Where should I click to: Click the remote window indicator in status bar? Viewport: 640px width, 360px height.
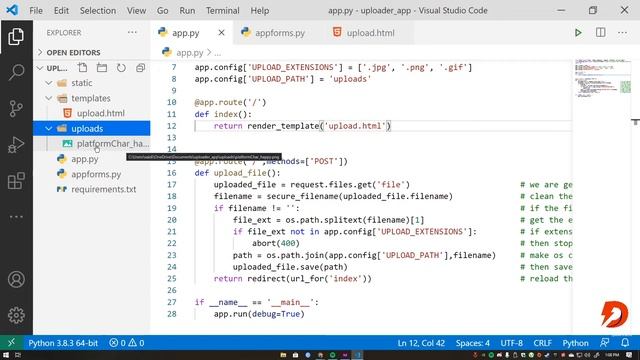pos(11,343)
